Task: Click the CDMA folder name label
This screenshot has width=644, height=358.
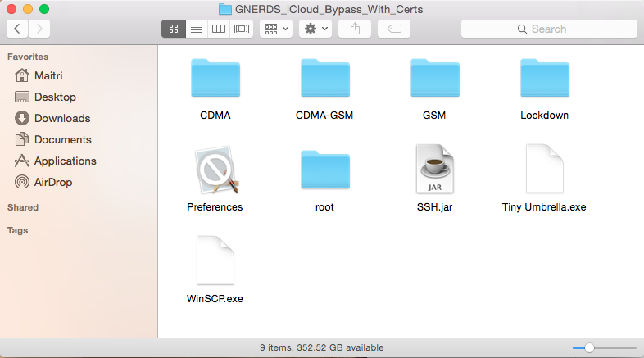Action: pos(215,116)
